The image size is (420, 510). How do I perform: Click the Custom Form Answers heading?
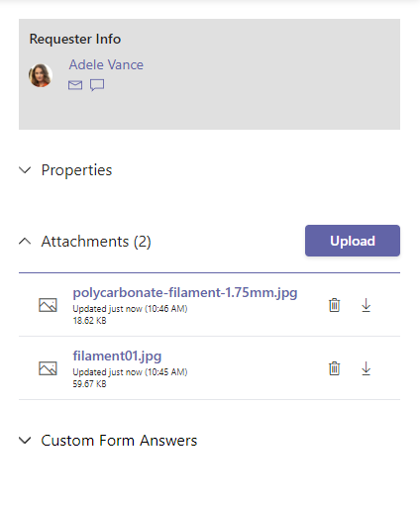(x=119, y=441)
